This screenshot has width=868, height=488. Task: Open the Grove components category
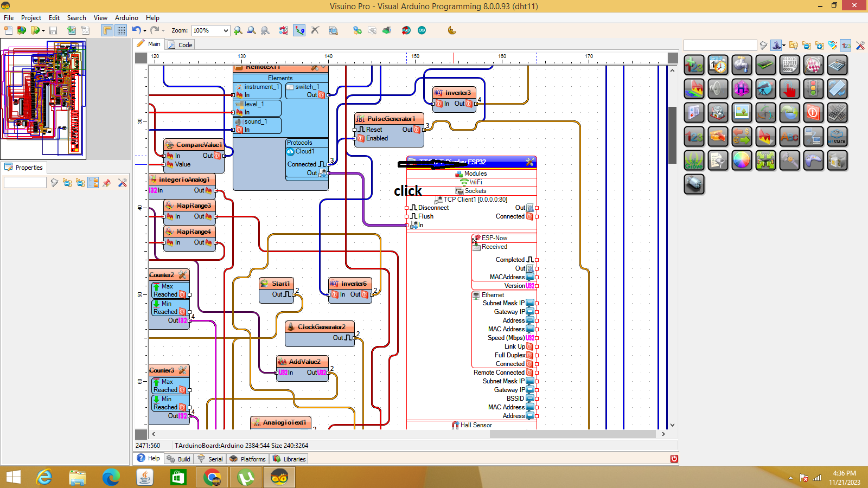coord(694,160)
